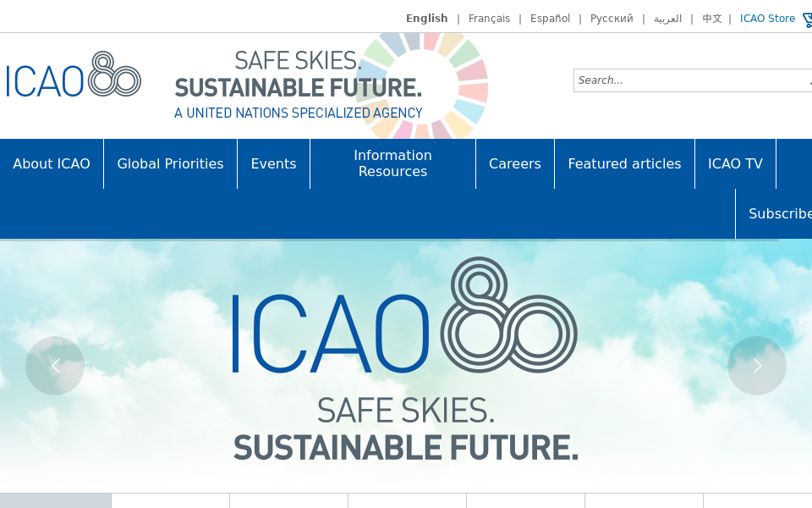Select the first carousel slide indicator
This screenshot has height=508, width=812.
55,500
